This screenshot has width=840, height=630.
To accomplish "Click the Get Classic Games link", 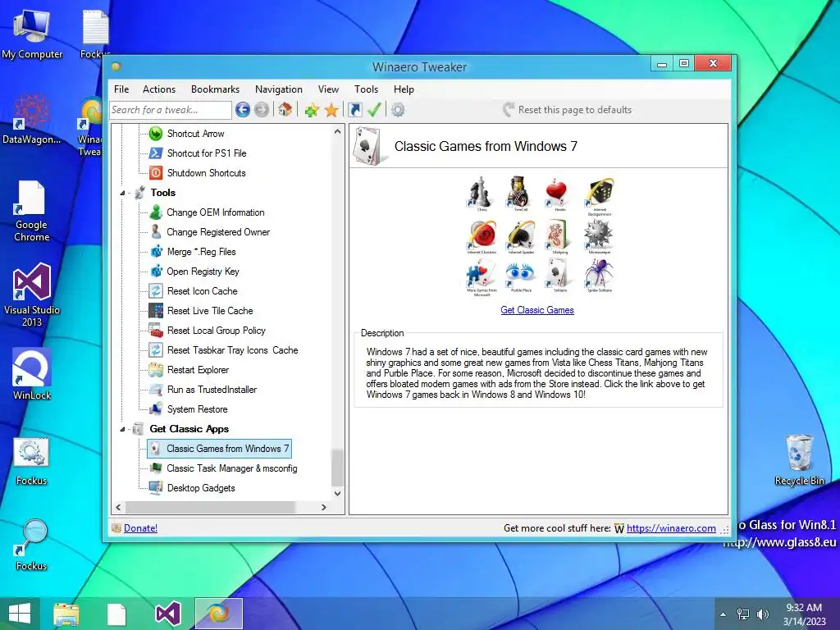I will pos(537,310).
